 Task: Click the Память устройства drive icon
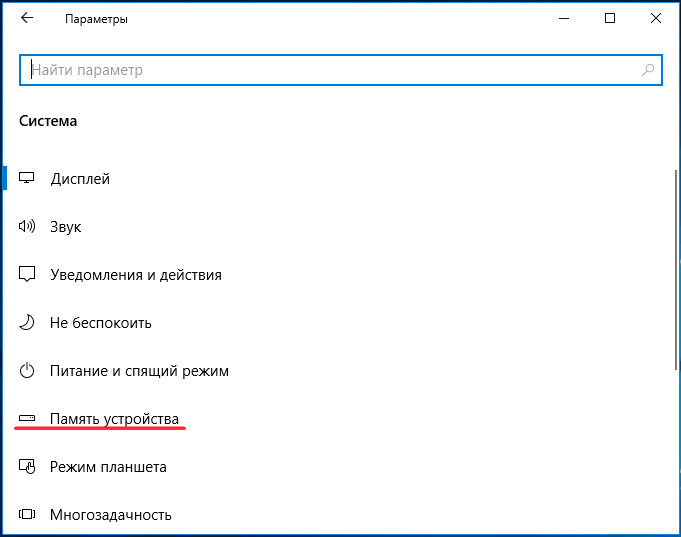point(26,418)
